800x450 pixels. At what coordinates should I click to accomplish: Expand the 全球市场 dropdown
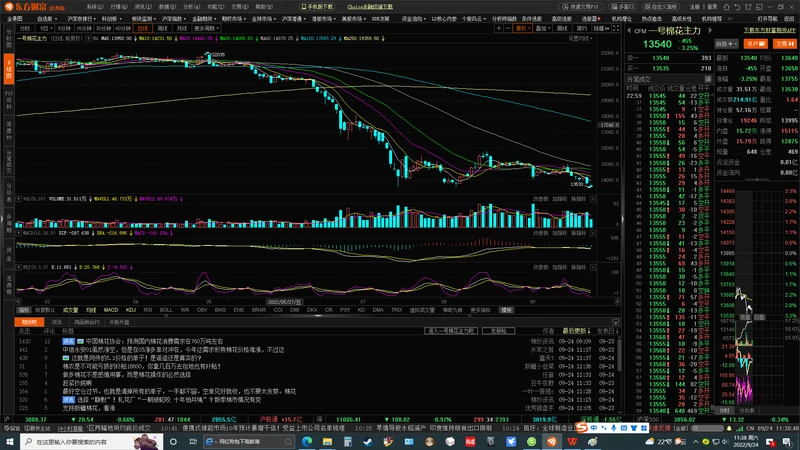(x=263, y=19)
